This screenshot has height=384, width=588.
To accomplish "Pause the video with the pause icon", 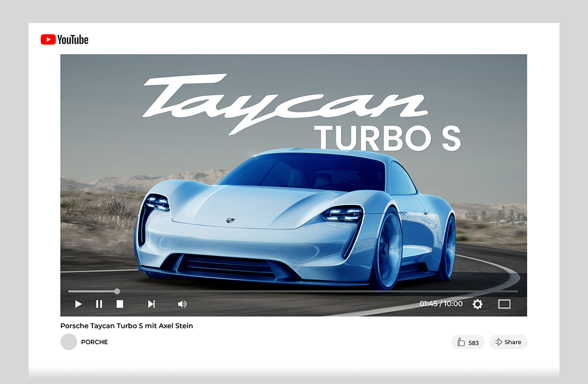I will click(99, 304).
